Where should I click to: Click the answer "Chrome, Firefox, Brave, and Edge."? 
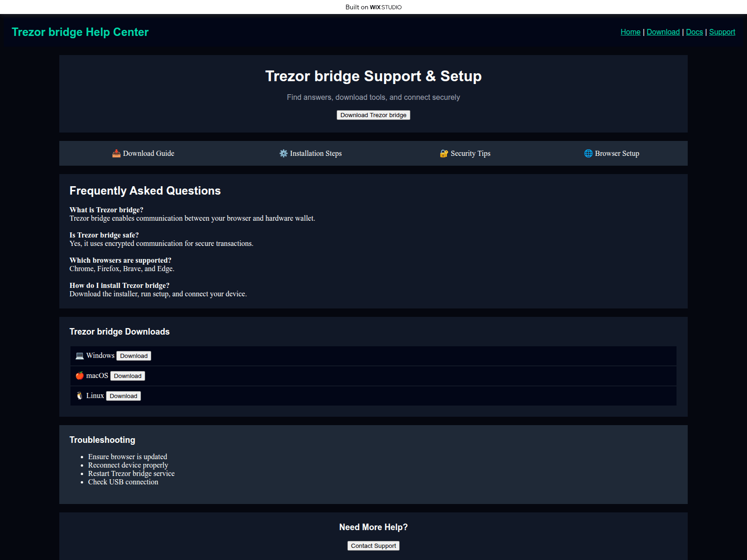[x=122, y=269]
